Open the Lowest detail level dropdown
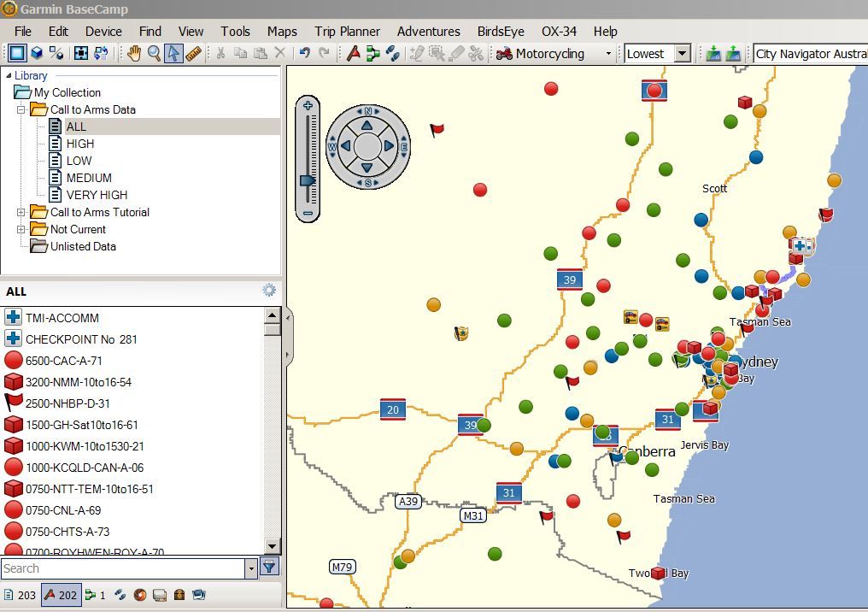Image resolution: width=868 pixels, height=612 pixels. coord(682,54)
